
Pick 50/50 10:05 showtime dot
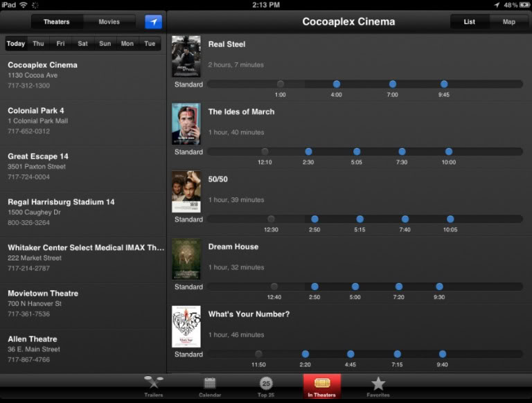[x=450, y=219]
